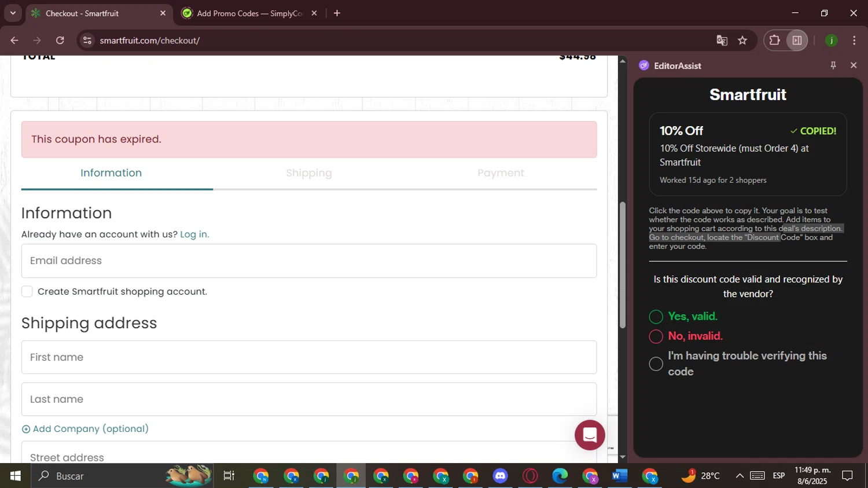Image resolution: width=868 pixels, height=488 pixels.
Task: Click the First name field
Action: (x=309, y=357)
